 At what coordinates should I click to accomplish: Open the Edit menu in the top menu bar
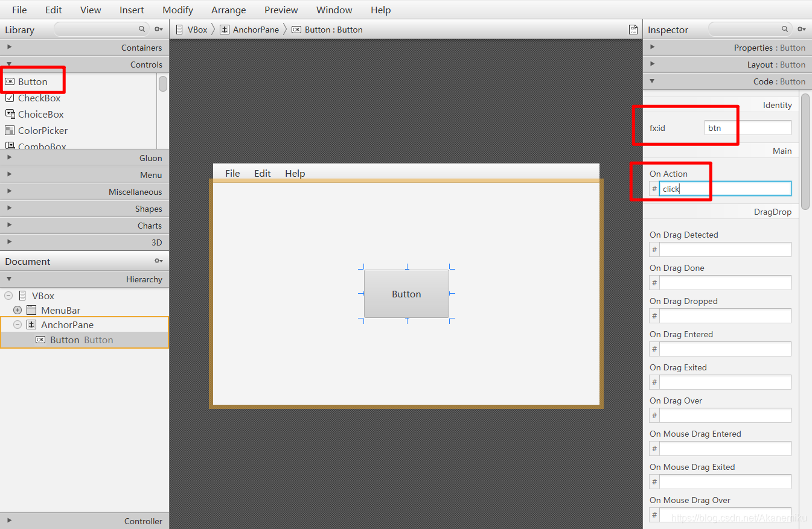[54, 10]
